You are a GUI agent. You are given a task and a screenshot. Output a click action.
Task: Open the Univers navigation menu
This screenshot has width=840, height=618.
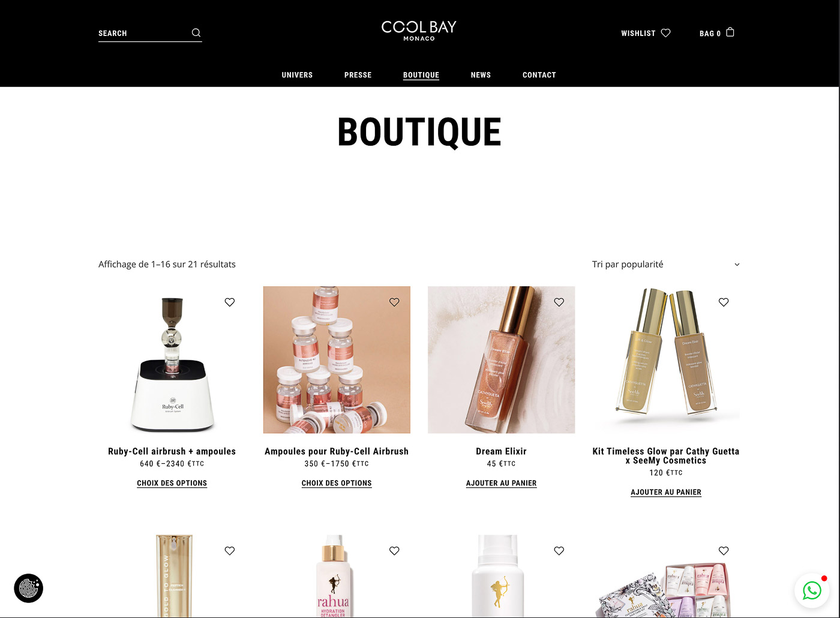(297, 75)
